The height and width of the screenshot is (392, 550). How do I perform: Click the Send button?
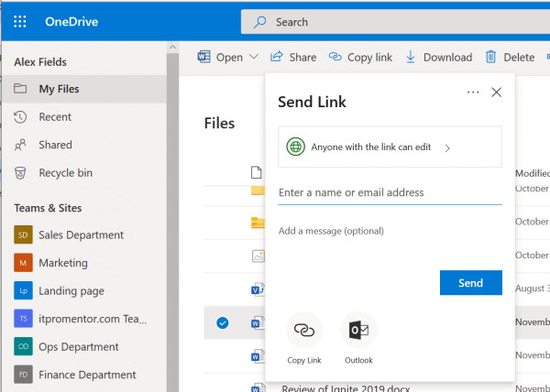[x=471, y=283]
